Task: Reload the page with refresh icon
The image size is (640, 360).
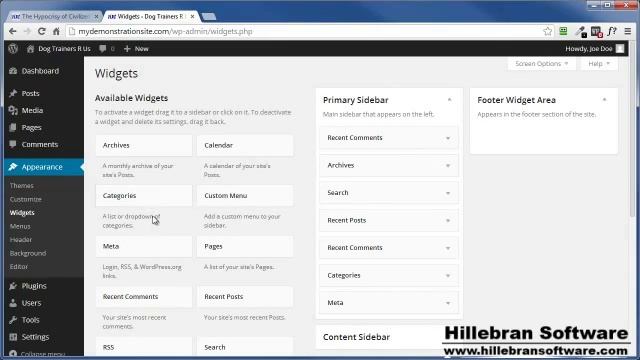Action: point(41,31)
